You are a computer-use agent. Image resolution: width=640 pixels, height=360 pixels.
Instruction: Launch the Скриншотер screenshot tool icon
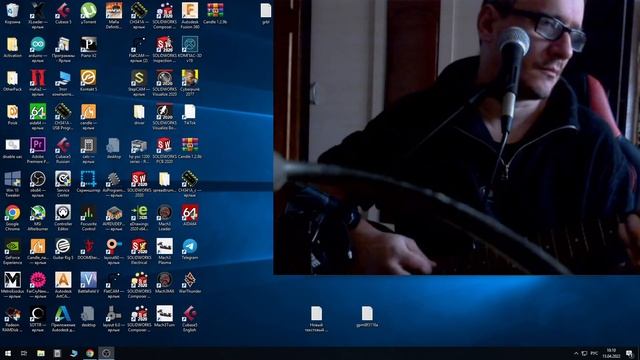coord(88,182)
